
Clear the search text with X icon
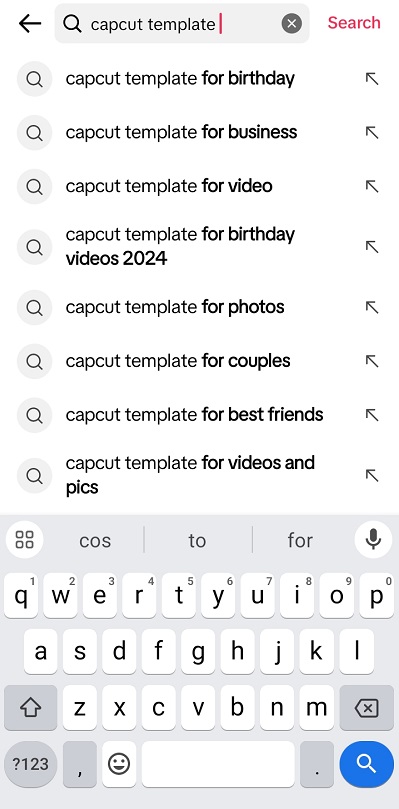[292, 24]
